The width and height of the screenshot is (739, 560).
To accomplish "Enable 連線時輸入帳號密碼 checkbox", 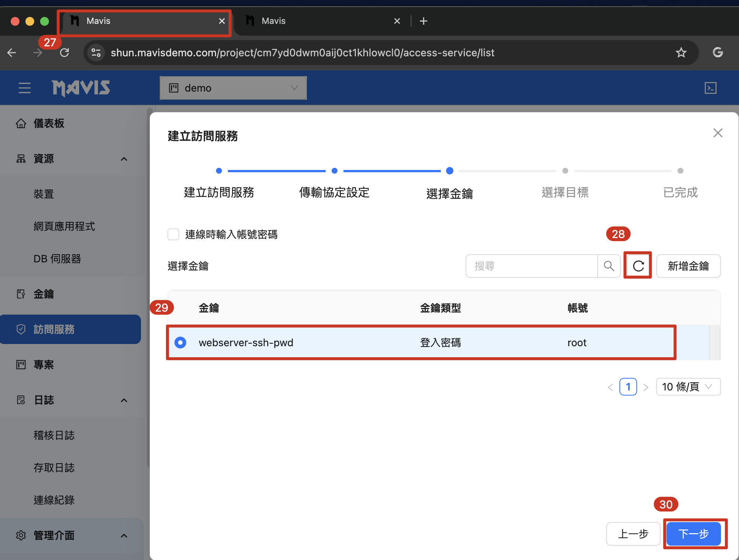I will (x=173, y=234).
